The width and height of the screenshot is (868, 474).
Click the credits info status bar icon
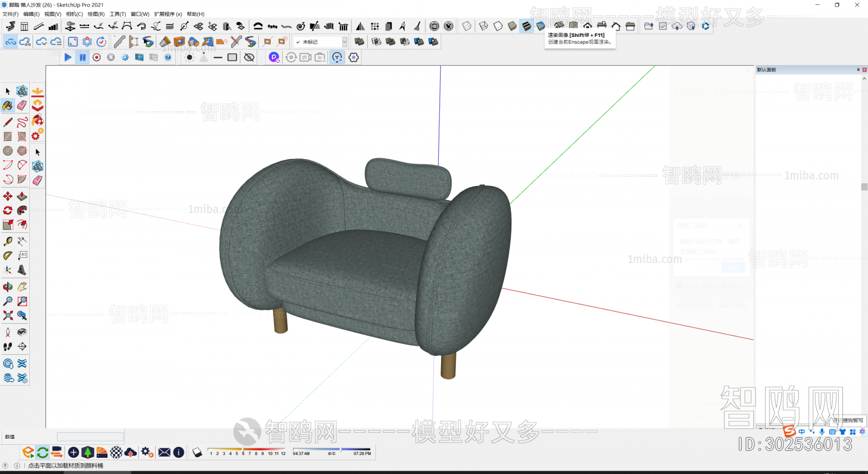pos(17,465)
